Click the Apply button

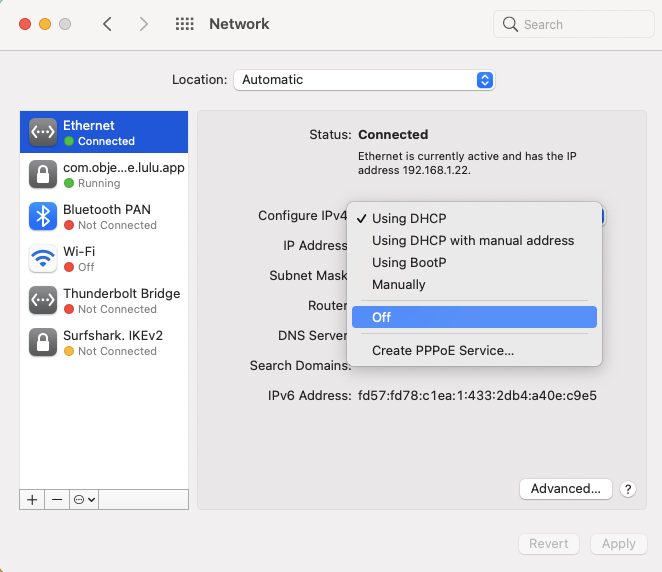[x=619, y=544]
